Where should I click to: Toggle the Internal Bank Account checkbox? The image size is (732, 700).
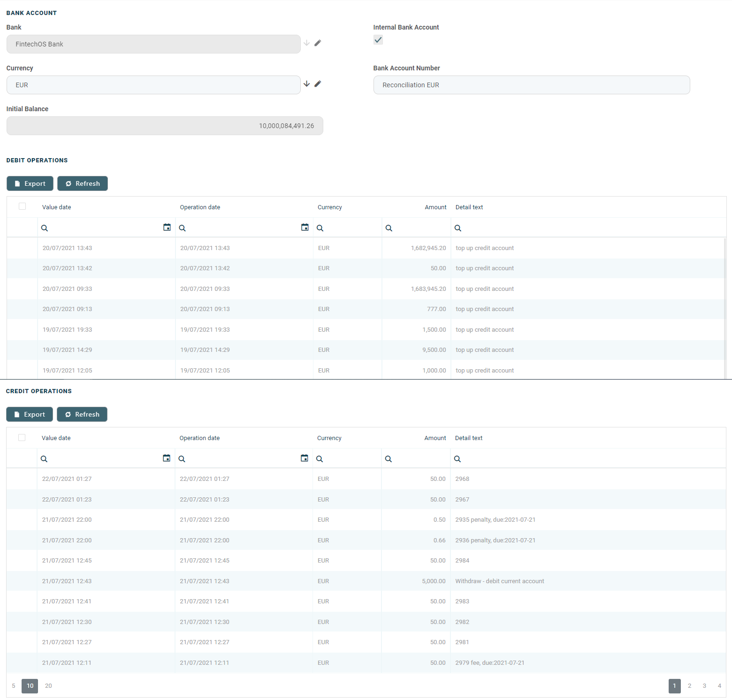pyautogui.click(x=378, y=40)
